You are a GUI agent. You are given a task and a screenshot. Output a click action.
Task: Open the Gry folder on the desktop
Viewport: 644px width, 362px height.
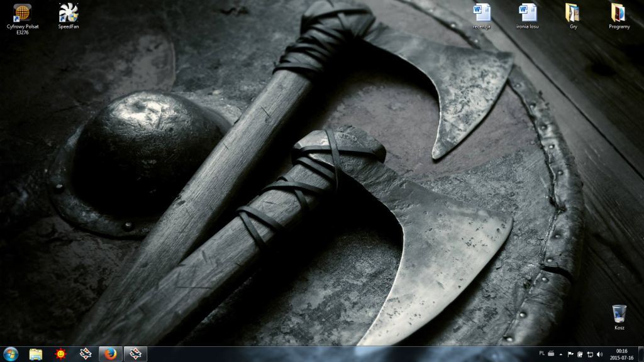pyautogui.click(x=573, y=16)
